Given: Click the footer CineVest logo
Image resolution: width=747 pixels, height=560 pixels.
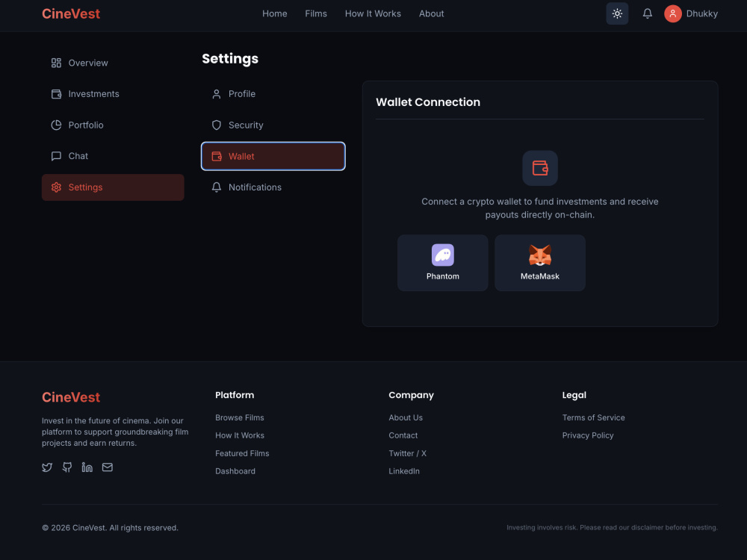Looking at the screenshot, I should (x=71, y=397).
